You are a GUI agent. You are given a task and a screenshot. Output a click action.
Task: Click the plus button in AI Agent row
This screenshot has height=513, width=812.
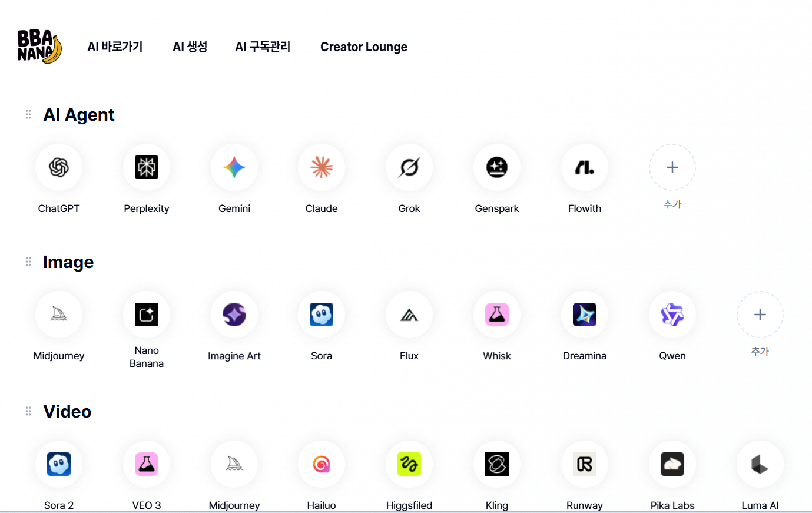[x=672, y=167]
